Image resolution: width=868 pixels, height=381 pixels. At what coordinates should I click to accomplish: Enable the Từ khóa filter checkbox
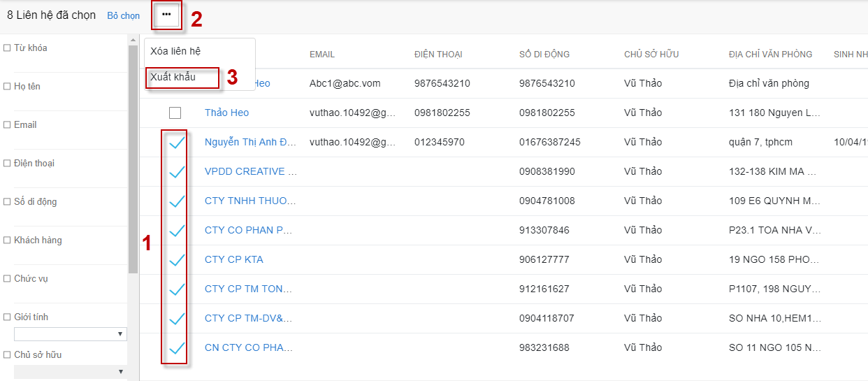[7, 48]
